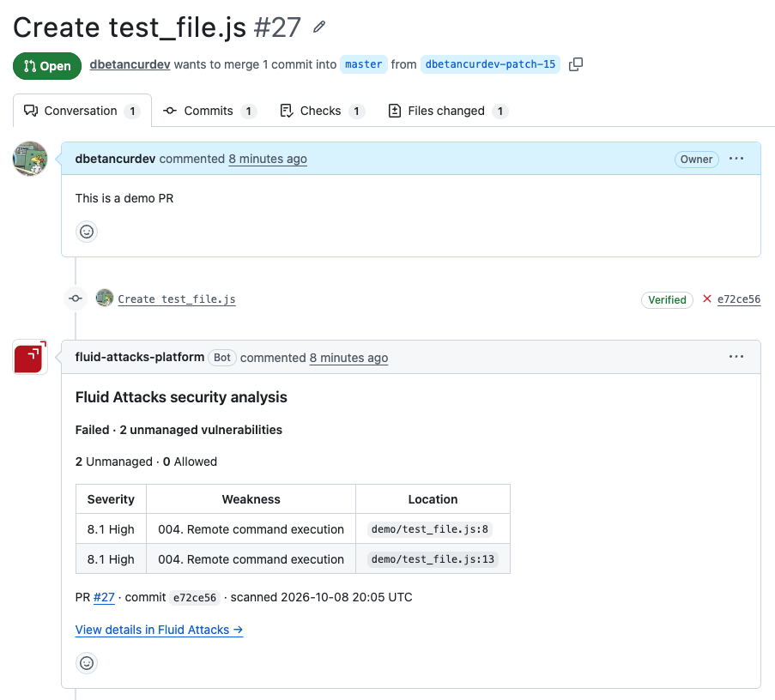Viewport: 775px width, 700px height.
Task: Open dbetancurdev's large avatar beside the comment
Action: tap(30, 159)
